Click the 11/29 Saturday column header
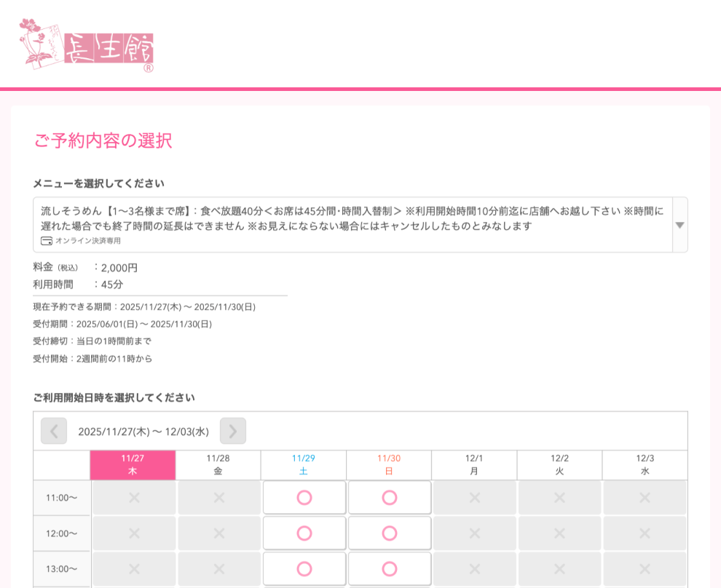The image size is (721, 588). pos(304,465)
